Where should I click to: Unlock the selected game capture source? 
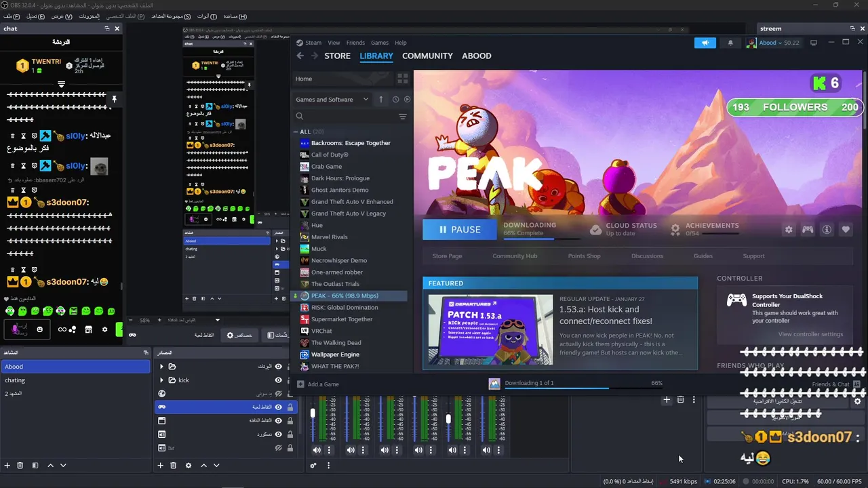[290, 407]
